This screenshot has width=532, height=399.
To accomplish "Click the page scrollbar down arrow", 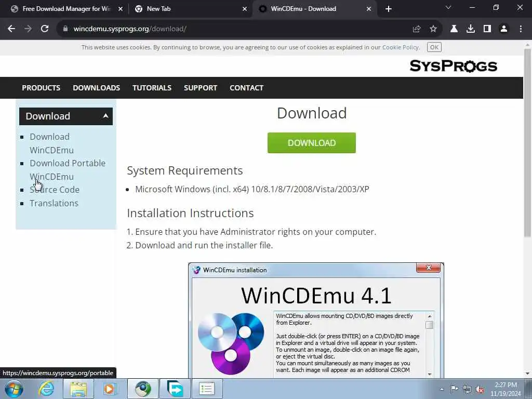I will (527, 374).
